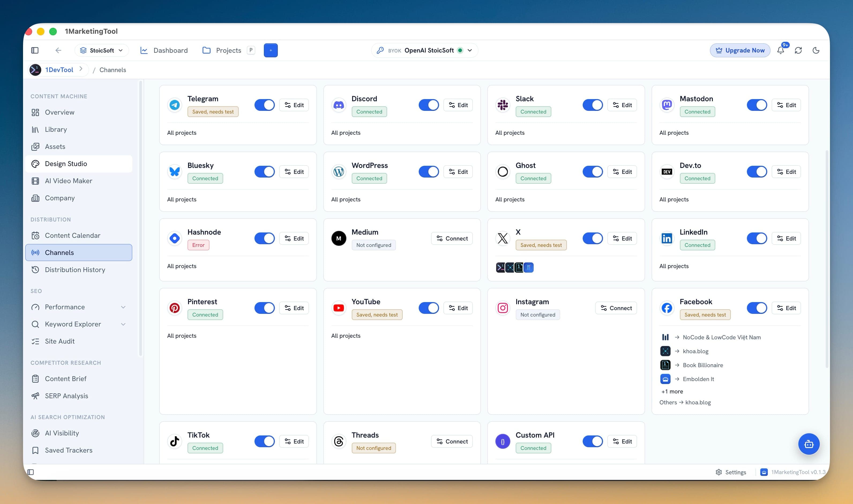853x504 pixels.
Task: Disable the Telegram channel toggle
Action: [265, 105]
